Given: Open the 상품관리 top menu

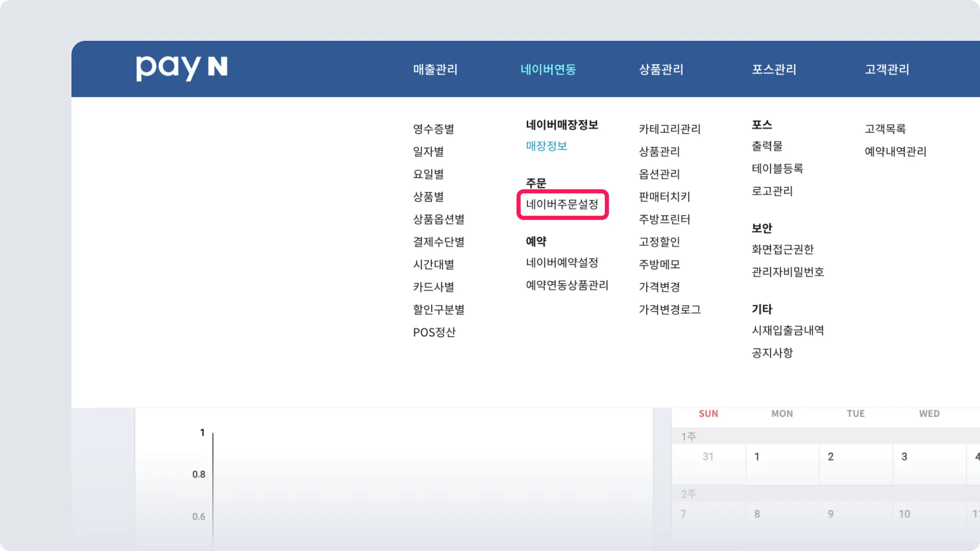Looking at the screenshot, I should pos(661,69).
